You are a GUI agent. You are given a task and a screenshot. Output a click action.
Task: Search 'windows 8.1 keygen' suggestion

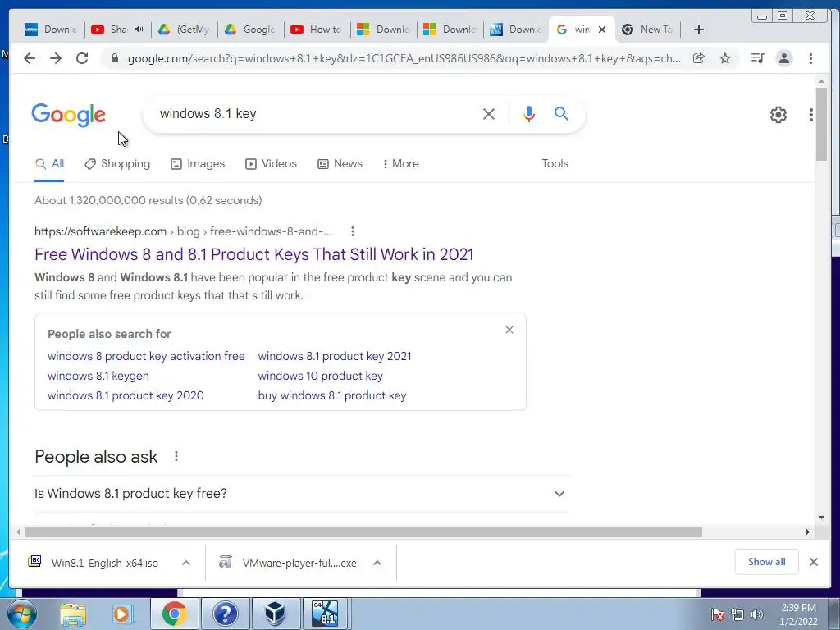98,376
